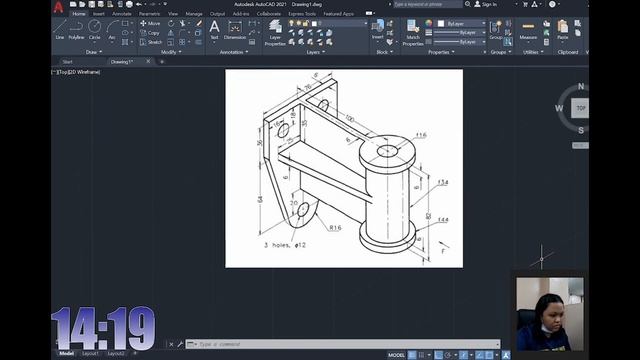Expand the Draw panel
The image size is (640, 360).
tap(94, 52)
